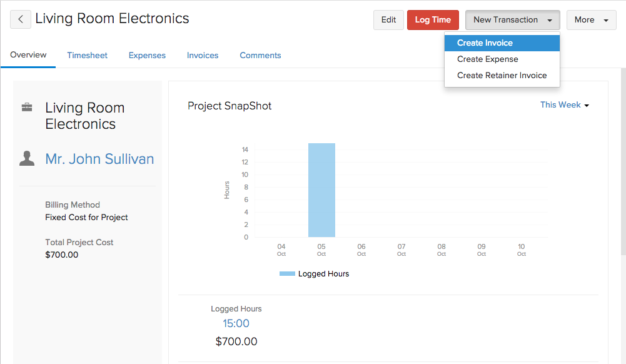626x364 pixels.
Task: Click the 04 Oct axis label
Action: 281,250
